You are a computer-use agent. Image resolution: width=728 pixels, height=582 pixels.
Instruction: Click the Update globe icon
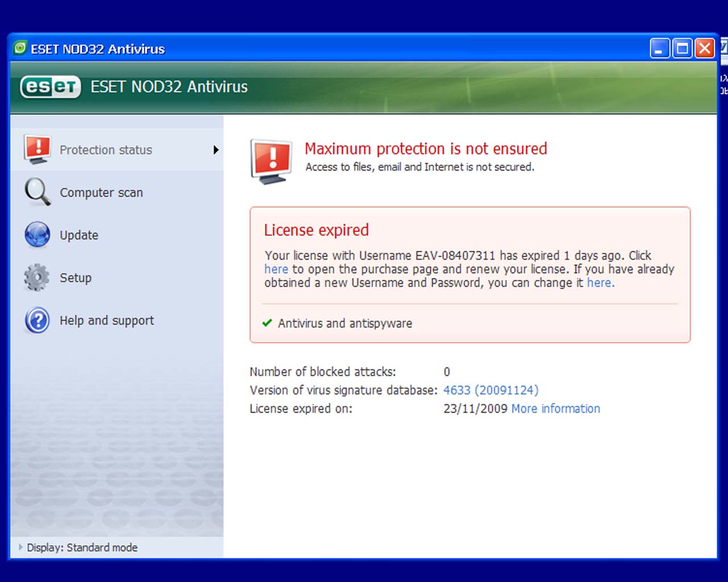coord(38,235)
